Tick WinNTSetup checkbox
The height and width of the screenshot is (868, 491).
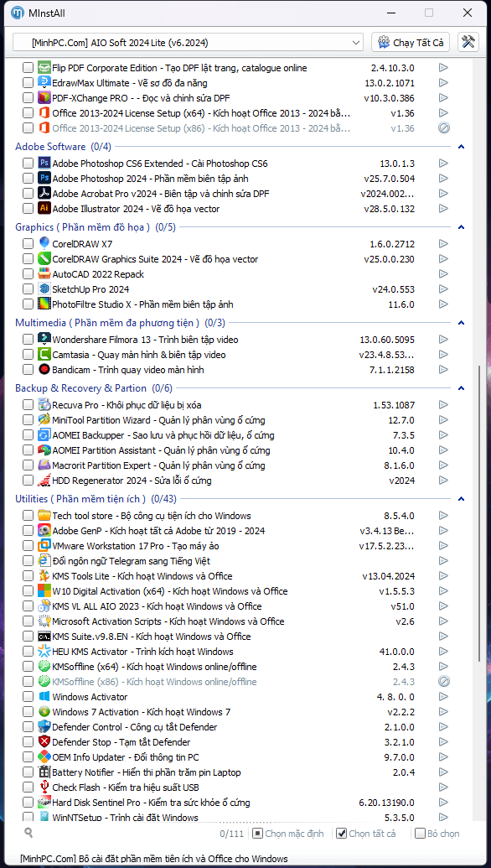click(x=28, y=817)
